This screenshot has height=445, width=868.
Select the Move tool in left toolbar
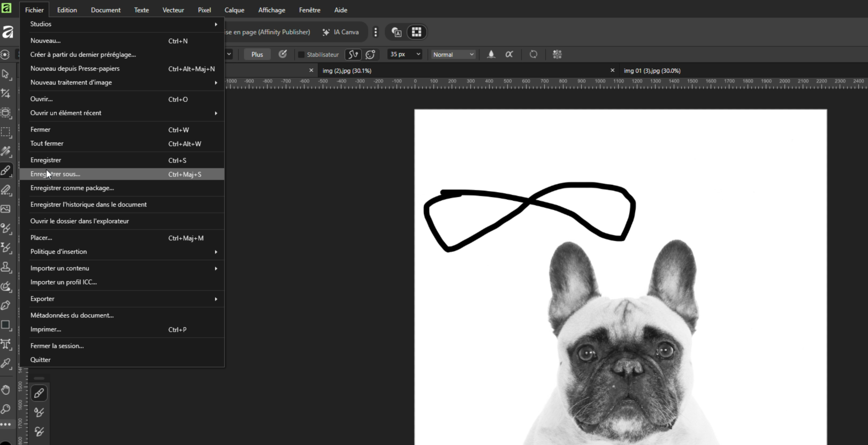(x=6, y=74)
